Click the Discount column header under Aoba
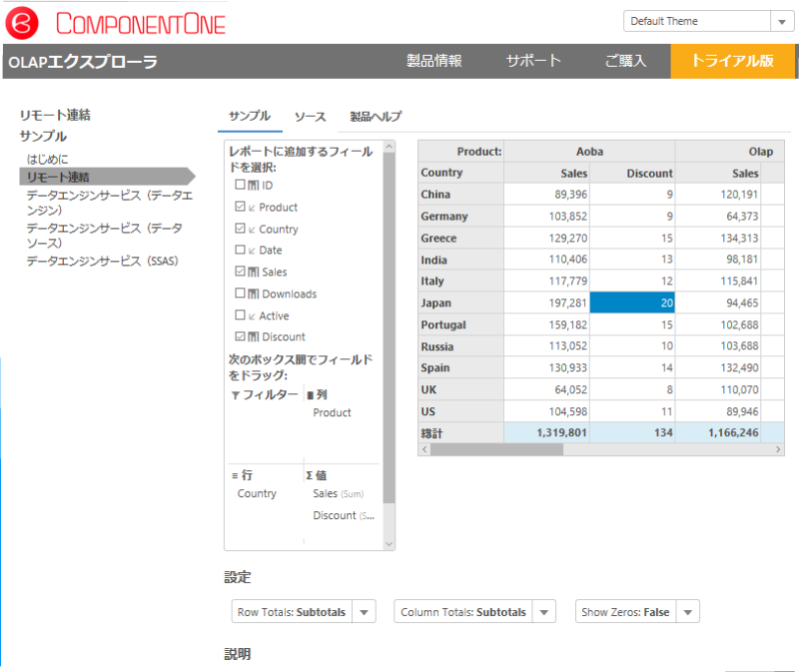This screenshot has height=672, width=799. (x=632, y=173)
